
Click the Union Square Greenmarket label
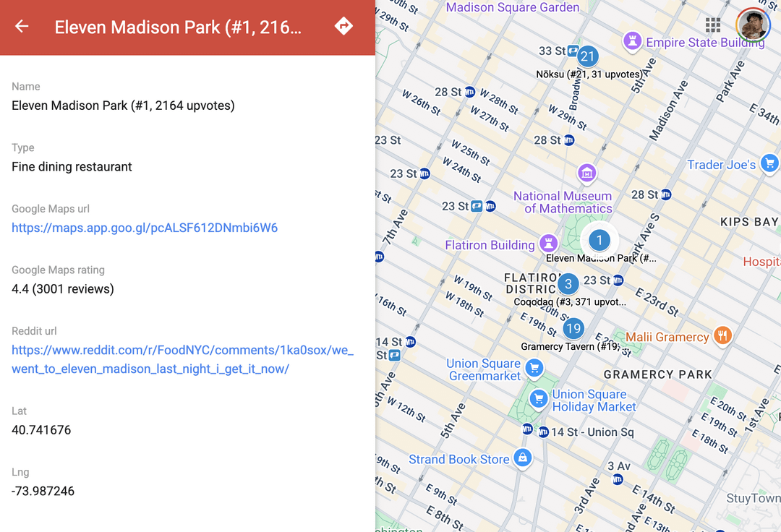pos(484,370)
